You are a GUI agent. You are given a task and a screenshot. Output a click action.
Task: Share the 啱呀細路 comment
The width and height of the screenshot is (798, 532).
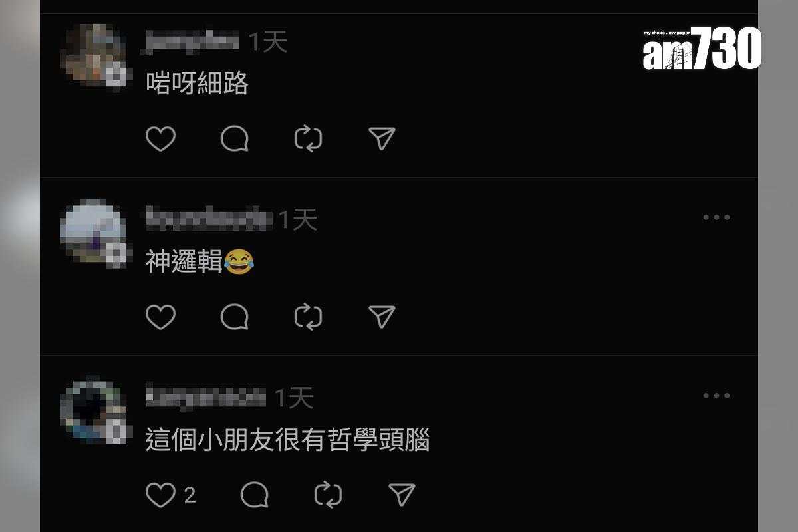[382, 138]
